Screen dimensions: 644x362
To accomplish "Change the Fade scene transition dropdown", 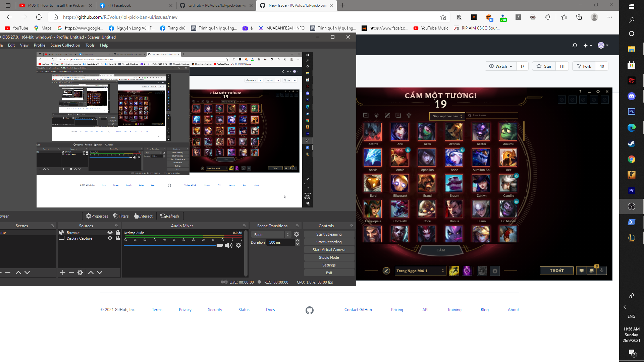I will [268, 234].
